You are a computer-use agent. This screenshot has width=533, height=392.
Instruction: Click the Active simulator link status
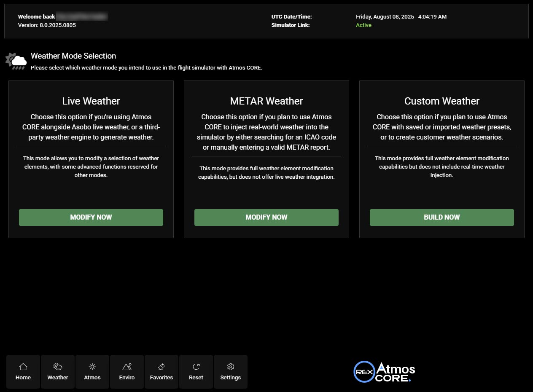click(363, 25)
